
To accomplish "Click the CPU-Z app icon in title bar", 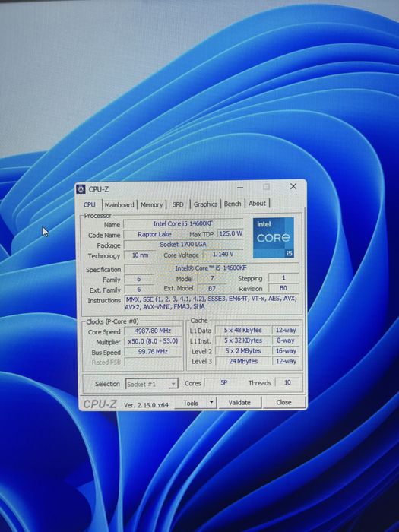I will click(81, 189).
